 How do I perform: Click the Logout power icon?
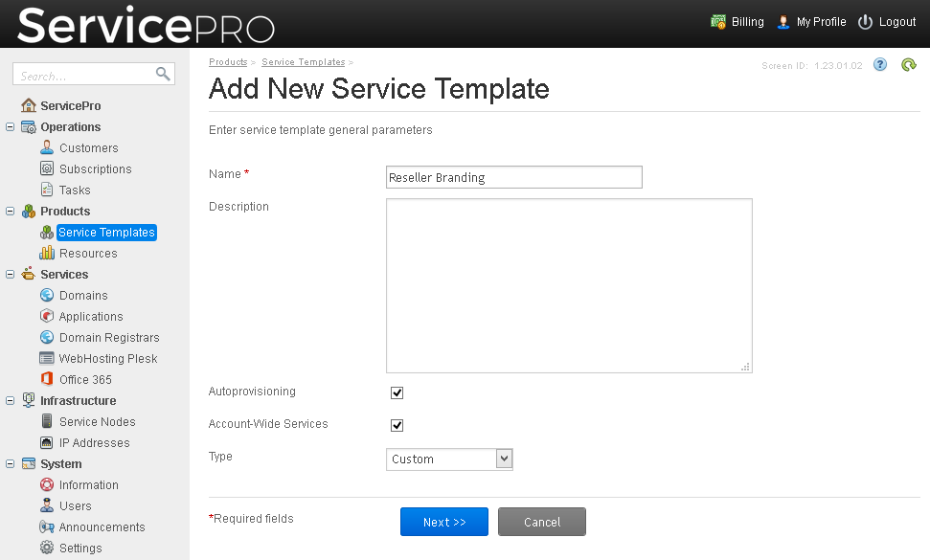click(x=866, y=22)
